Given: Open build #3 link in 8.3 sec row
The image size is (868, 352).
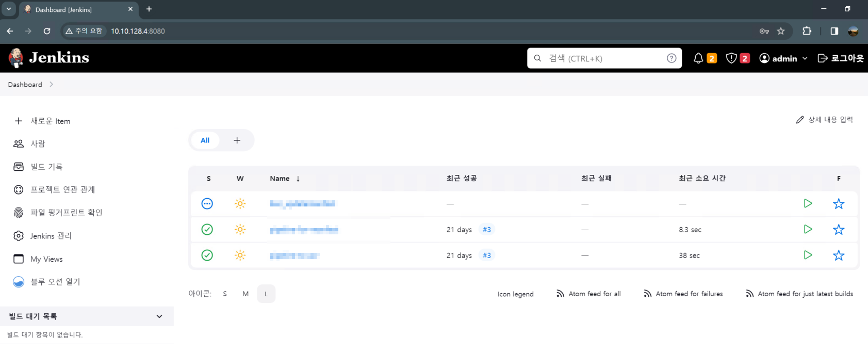Looking at the screenshot, I should coord(486,230).
